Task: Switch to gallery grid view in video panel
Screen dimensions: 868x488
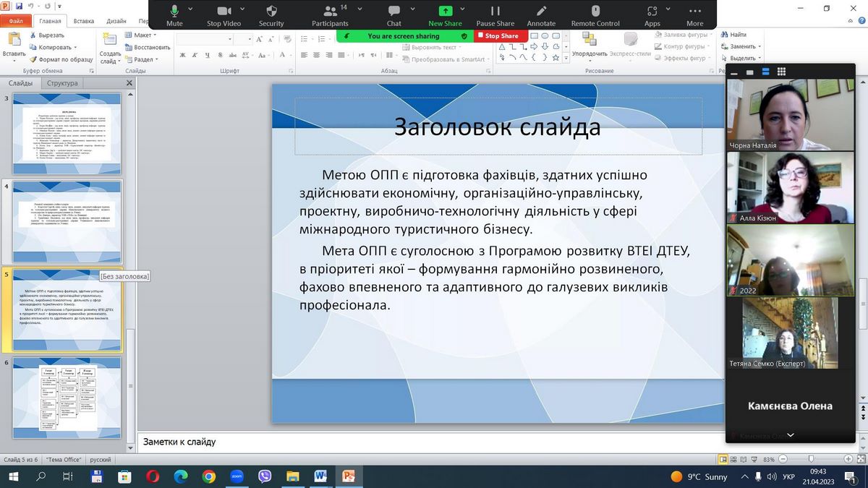Action: pyautogui.click(x=781, y=72)
